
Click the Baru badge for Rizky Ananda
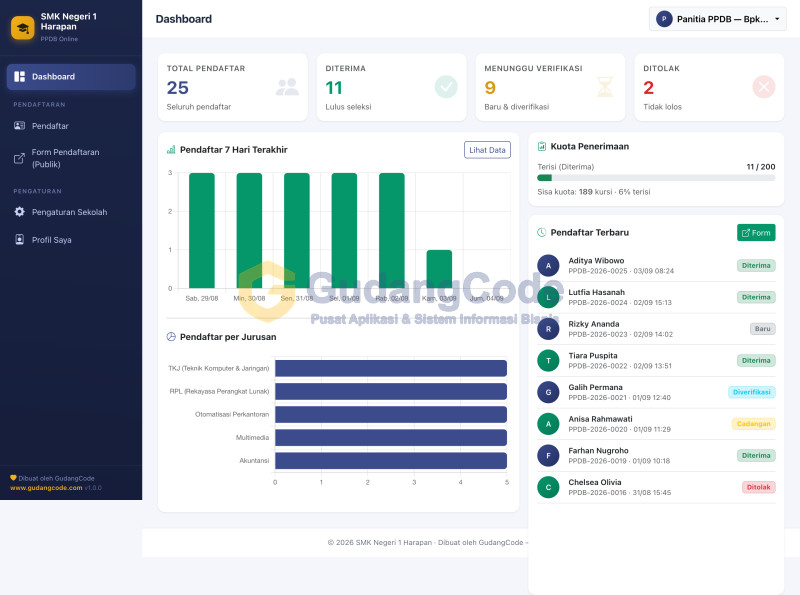click(763, 329)
